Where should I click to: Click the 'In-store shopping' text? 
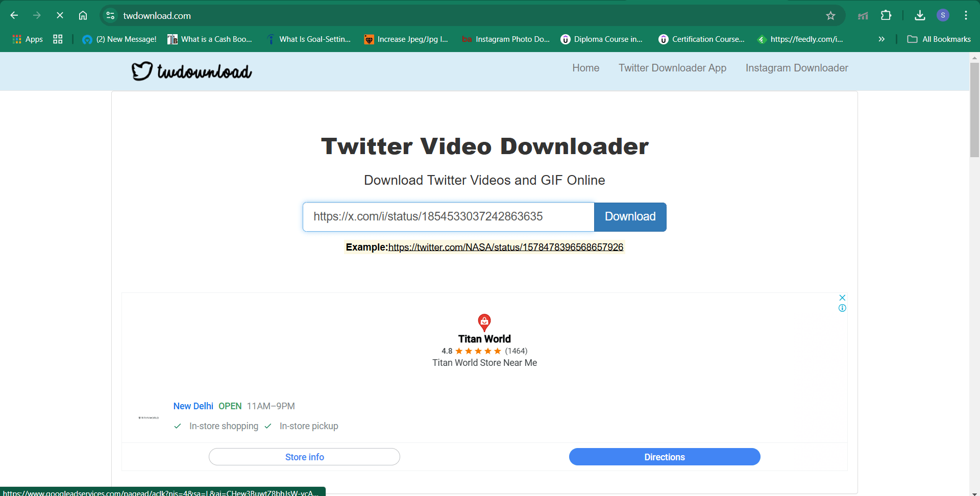[224, 426]
